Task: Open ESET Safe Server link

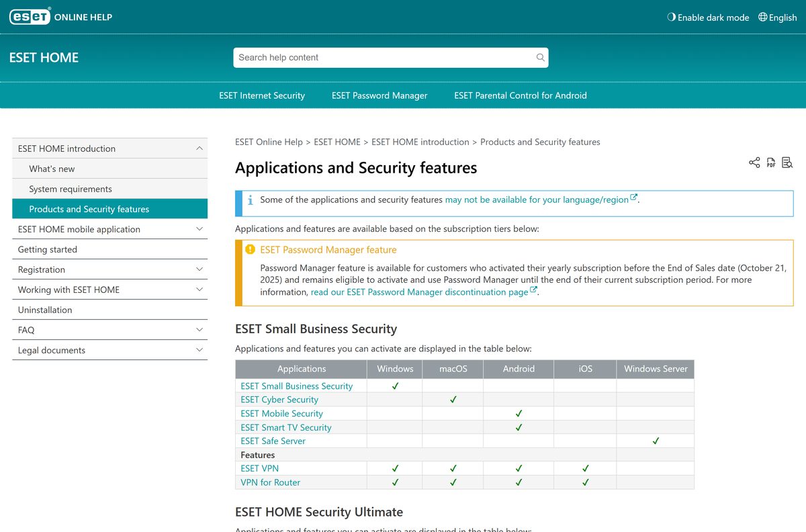Action: tap(273, 441)
